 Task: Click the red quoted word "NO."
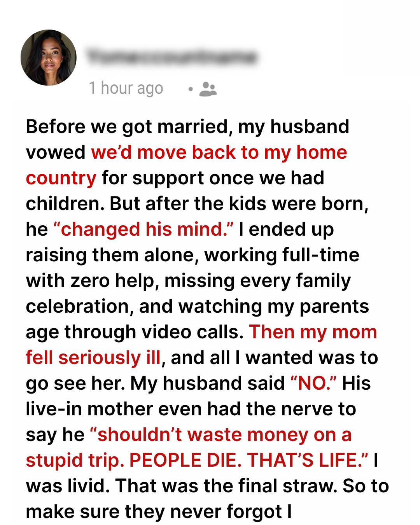(313, 383)
